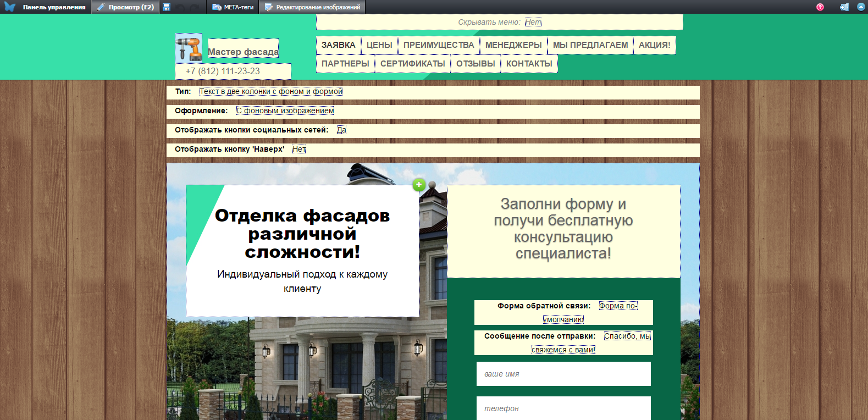Screen dimensions: 868x420
Task: Save the page with the floppy disk icon
Action: pyautogui.click(x=167, y=7)
